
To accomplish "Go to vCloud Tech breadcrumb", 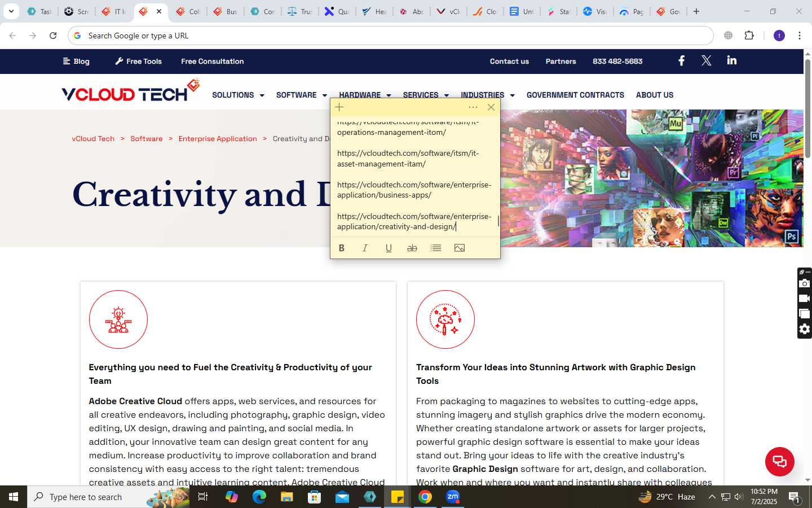I will click(x=93, y=138).
